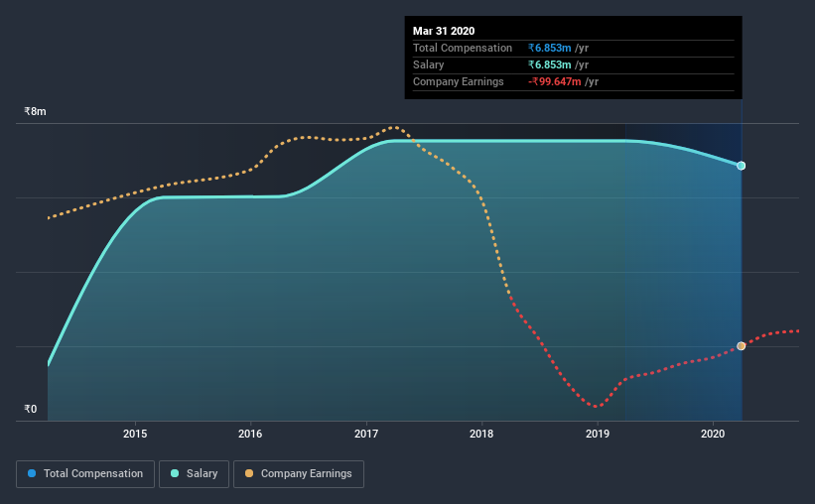
Task: Click the blue Total Compensation legend dot
Action: click(32, 473)
